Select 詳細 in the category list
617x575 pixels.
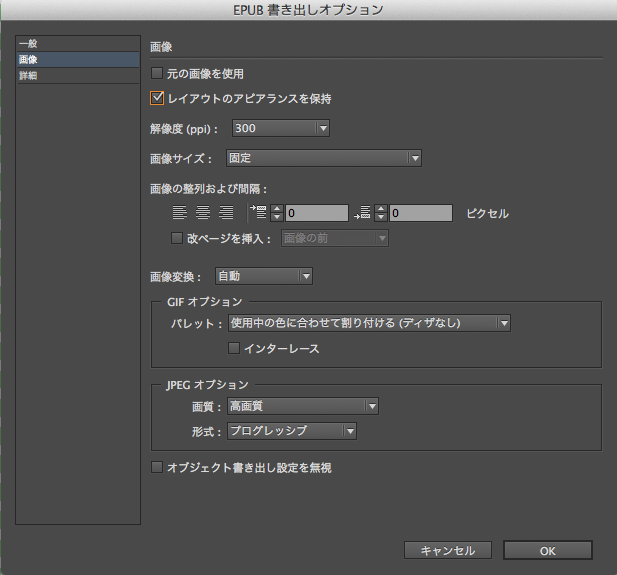[x=78, y=76]
